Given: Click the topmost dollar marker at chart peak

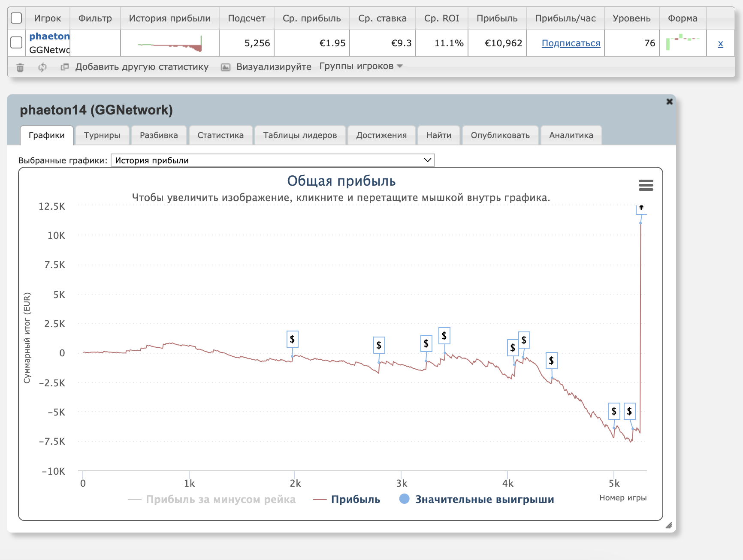Looking at the screenshot, I should click(x=641, y=208).
